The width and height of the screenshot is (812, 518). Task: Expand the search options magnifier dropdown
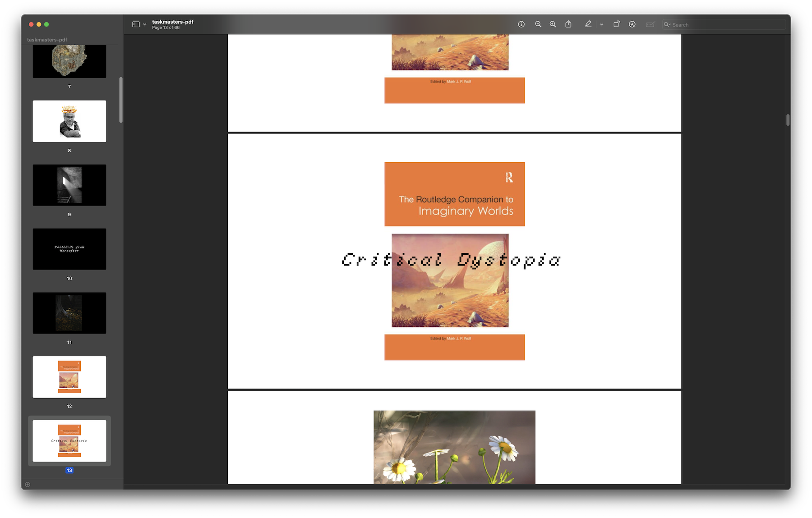[x=667, y=24]
